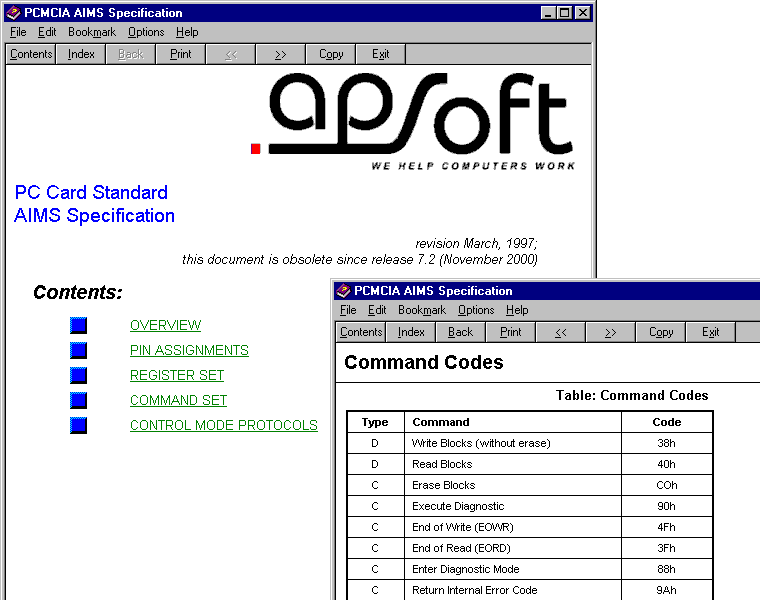Open the PIN ASSIGNMENTS link
760x600 pixels.
click(x=189, y=350)
